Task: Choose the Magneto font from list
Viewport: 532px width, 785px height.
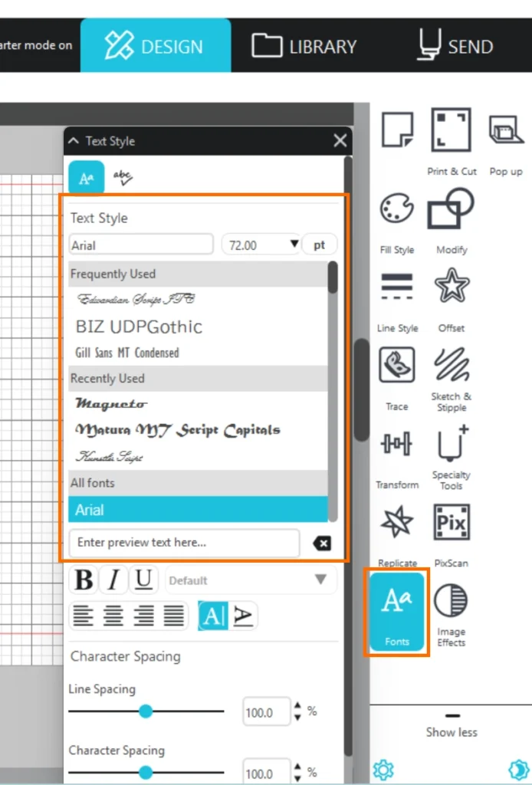Action: pyautogui.click(x=111, y=403)
